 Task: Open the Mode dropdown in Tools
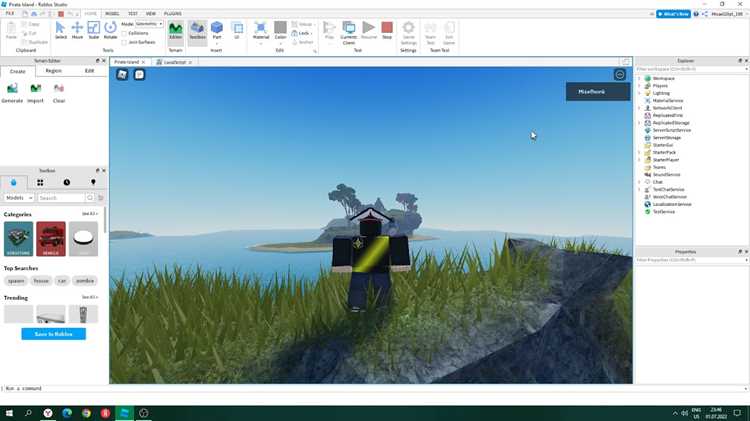(x=149, y=23)
